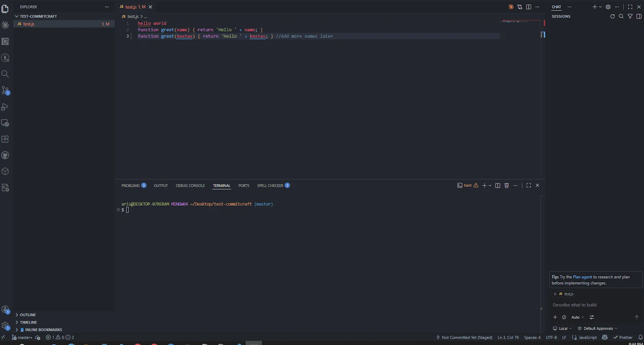Switch to the DEBUG CONSOLE tab
The height and width of the screenshot is (345, 644).
pyautogui.click(x=190, y=186)
